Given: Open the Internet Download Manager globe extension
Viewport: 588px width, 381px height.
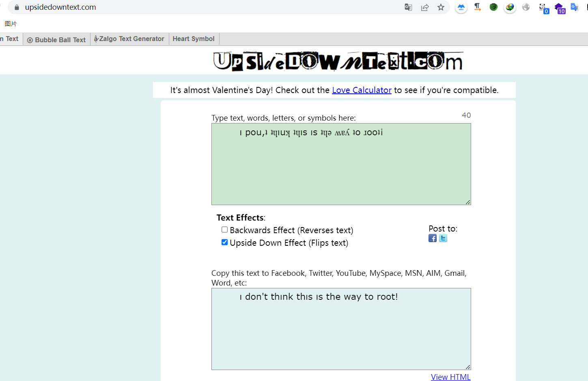Looking at the screenshot, I should [x=510, y=7].
